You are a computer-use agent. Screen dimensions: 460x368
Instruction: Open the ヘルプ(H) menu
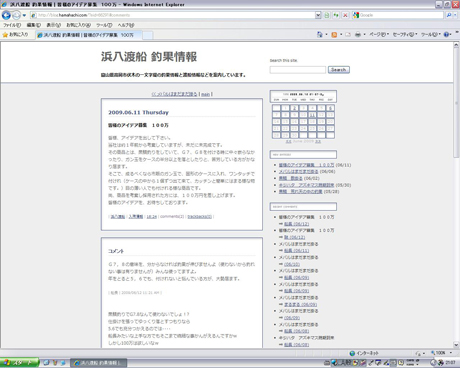[x=126, y=25]
